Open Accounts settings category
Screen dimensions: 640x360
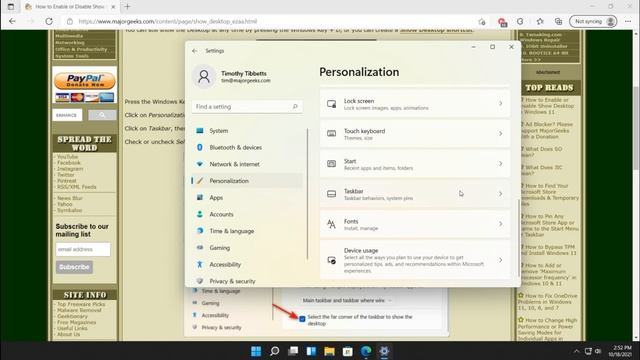point(247,214)
